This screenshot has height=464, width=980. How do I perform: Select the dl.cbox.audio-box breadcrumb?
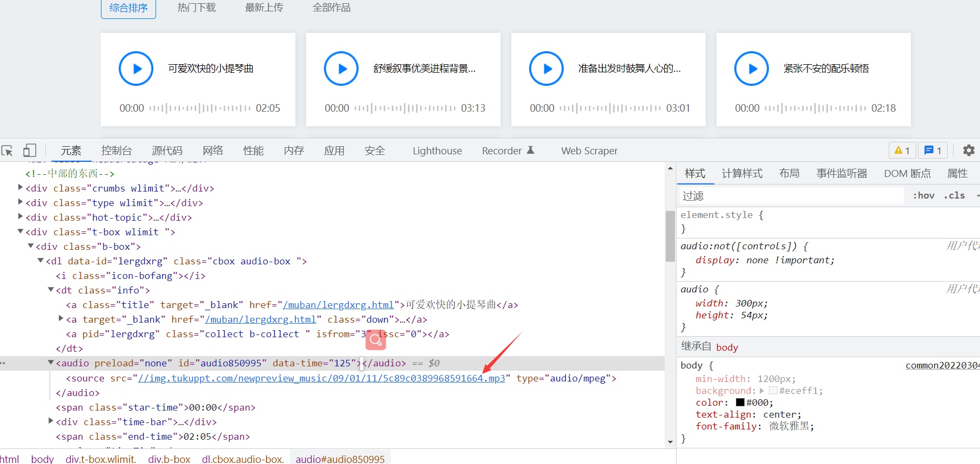243,459
